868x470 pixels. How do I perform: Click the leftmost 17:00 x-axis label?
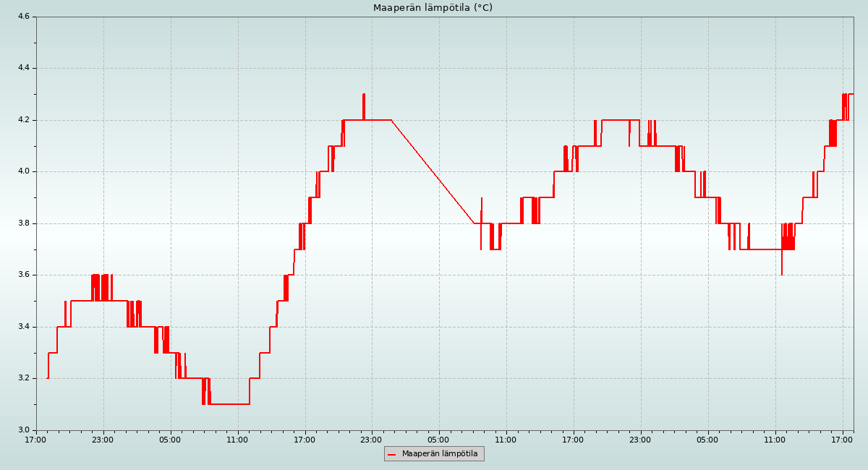coord(36,439)
